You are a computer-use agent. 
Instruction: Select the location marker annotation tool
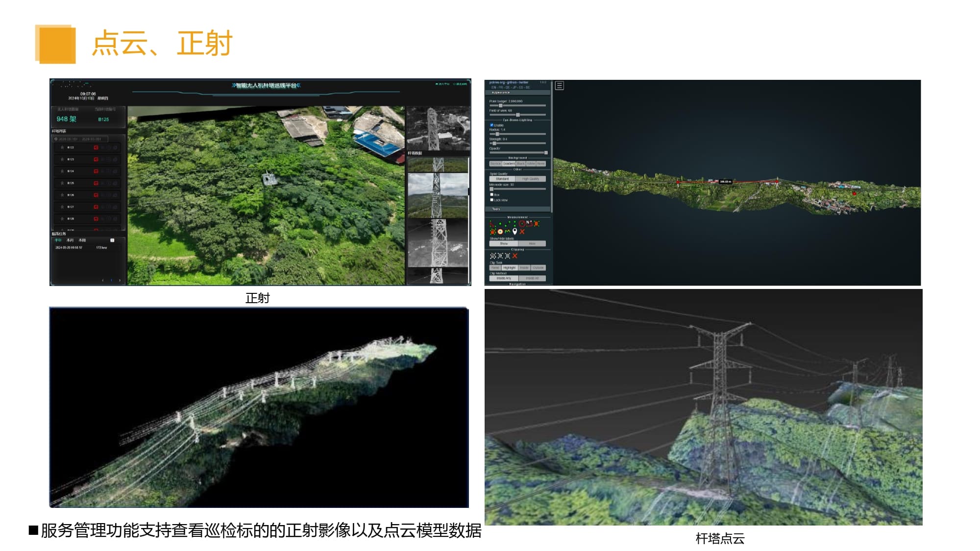[514, 231]
